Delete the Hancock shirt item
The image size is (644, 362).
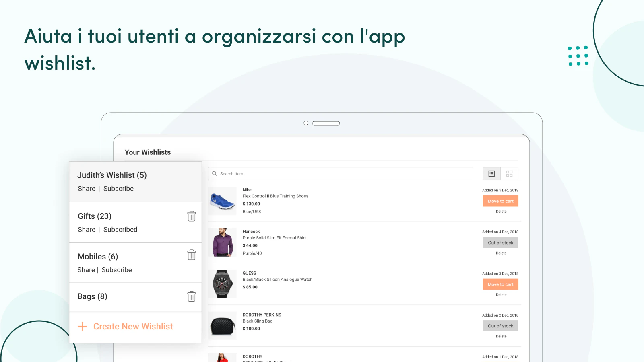(x=501, y=253)
